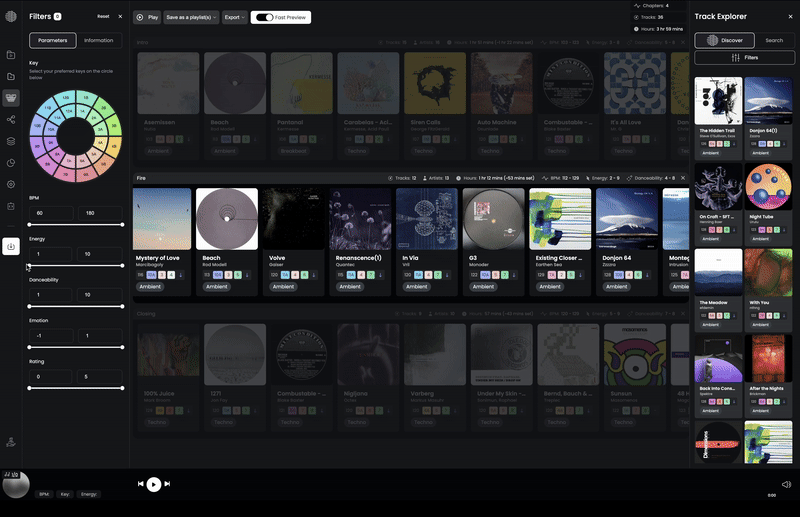Open the stacked layers icon in the sidebar
This screenshot has height=517, width=800.
(11, 141)
